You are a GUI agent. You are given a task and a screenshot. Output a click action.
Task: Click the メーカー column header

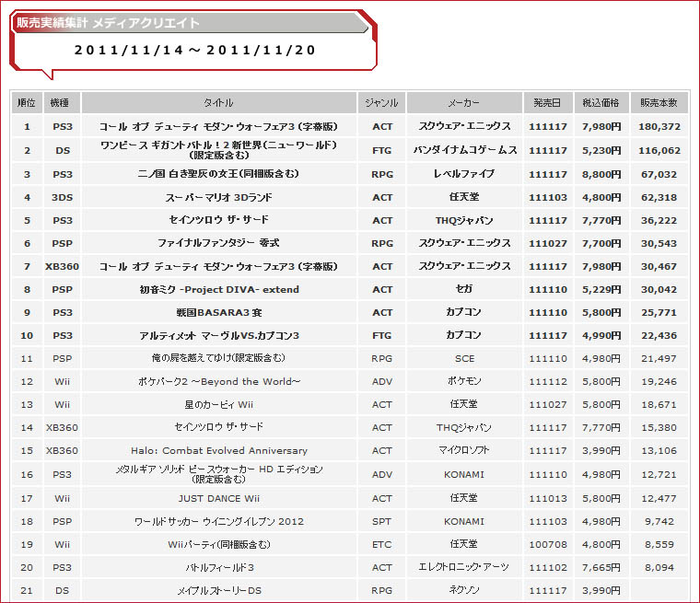click(x=464, y=103)
